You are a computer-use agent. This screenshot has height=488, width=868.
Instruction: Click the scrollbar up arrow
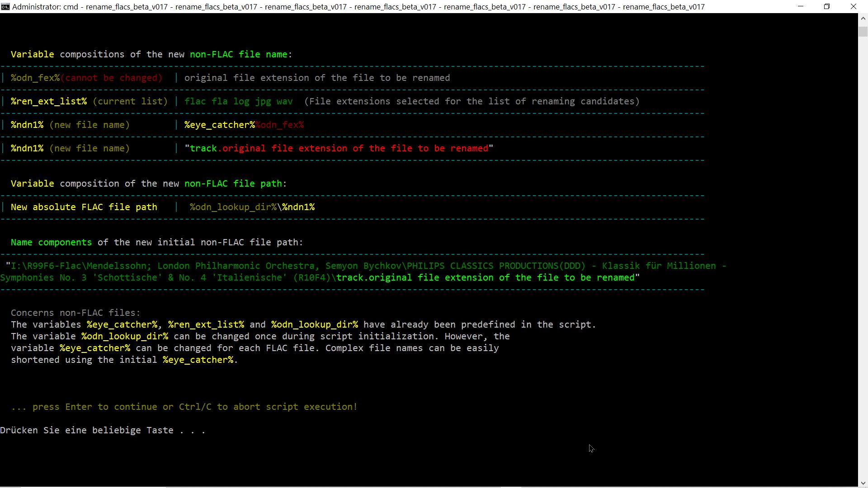(x=863, y=19)
